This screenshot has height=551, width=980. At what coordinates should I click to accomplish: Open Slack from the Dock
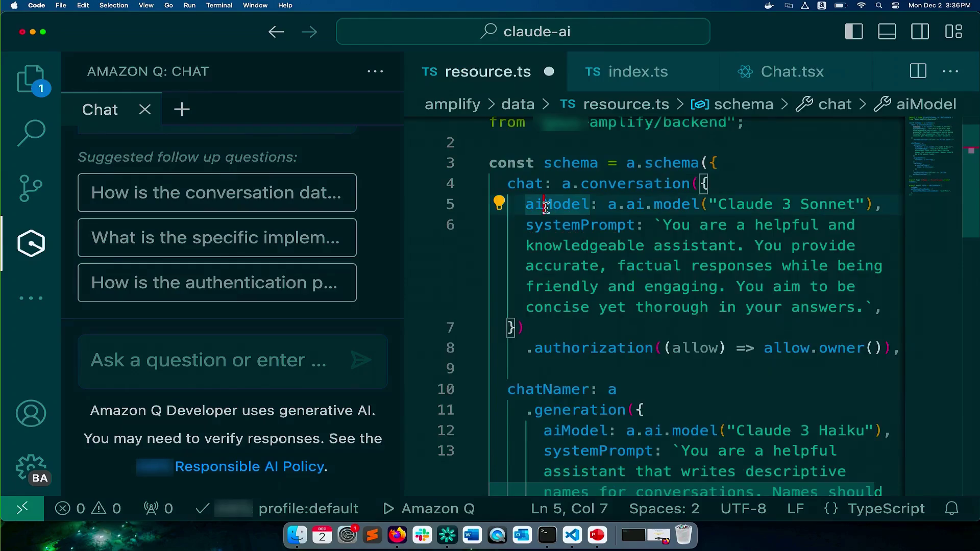[x=422, y=535]
